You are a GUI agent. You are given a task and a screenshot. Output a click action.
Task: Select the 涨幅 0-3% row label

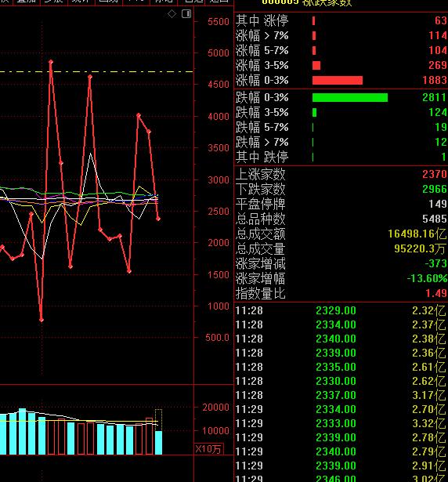262,80
